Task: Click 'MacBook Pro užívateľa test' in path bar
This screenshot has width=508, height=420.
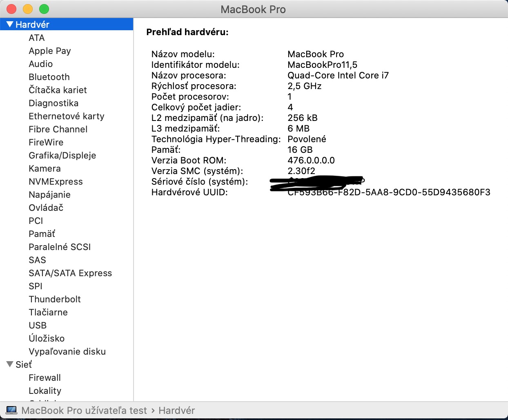Action: click(84, 411)
